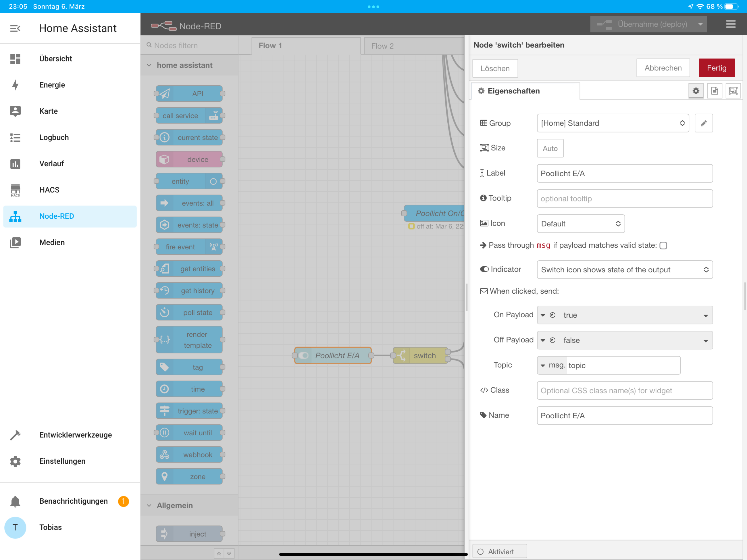Click Abbrechen to cancel editing
Image resolution: width=747 pixels, height=560 pixels.
click(x=663, y=68)
